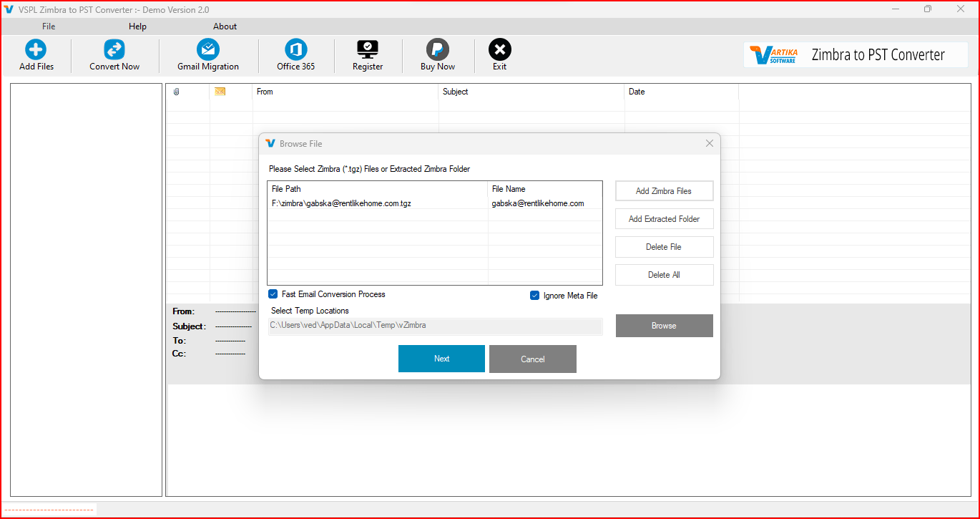Viewport: 980px width, 519px height.
Task: Click the envelope column header icon
Action: click(x=220, y=92)
